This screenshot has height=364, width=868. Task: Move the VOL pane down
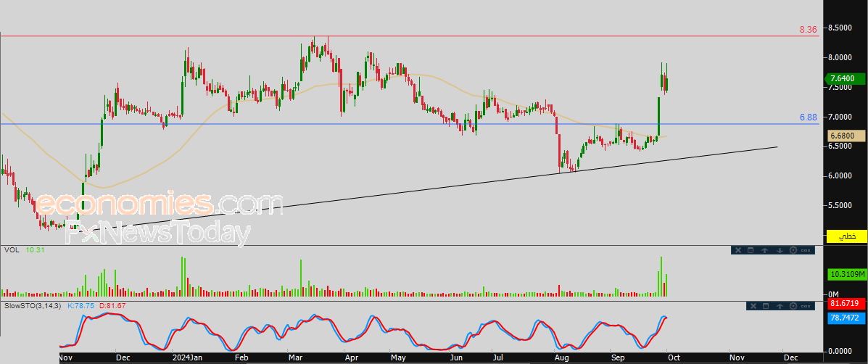click(x=779, y=250)
